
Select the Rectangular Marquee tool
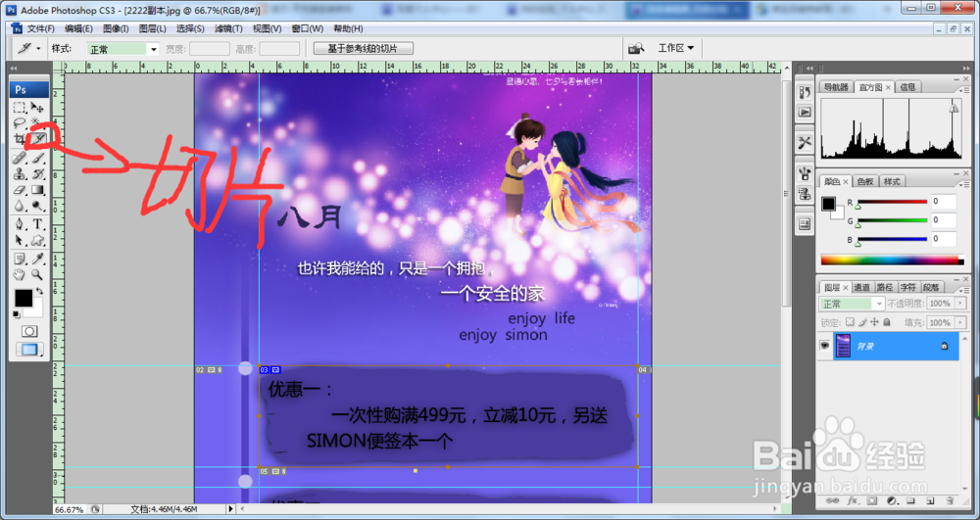click(x=20, y=108)
